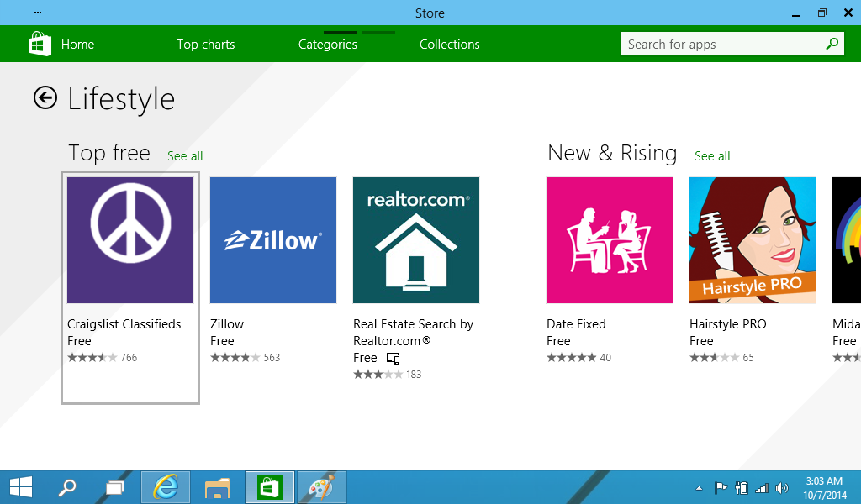Minimize the Store window

point(796,13)
